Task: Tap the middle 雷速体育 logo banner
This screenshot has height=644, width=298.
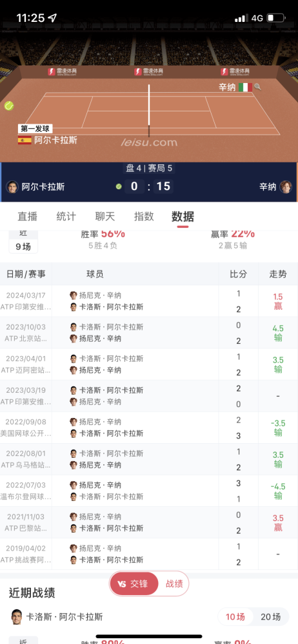Action: tap(149, 72)
